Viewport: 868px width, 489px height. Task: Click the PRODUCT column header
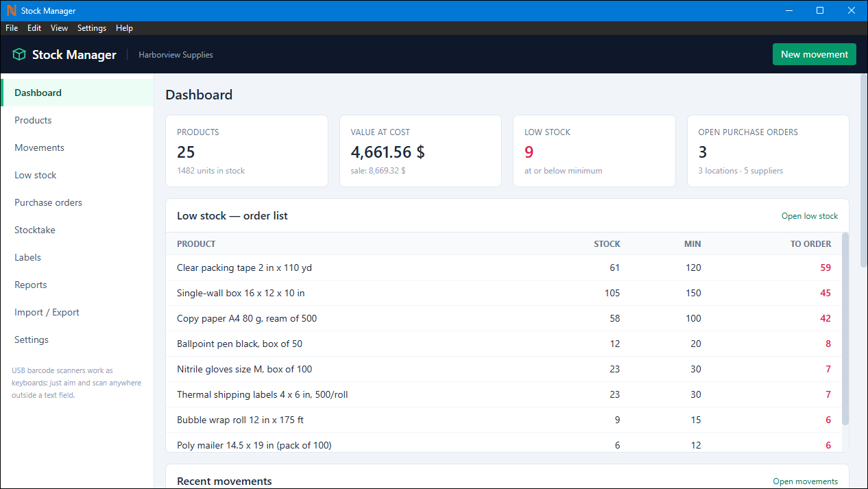pos(196,244)
